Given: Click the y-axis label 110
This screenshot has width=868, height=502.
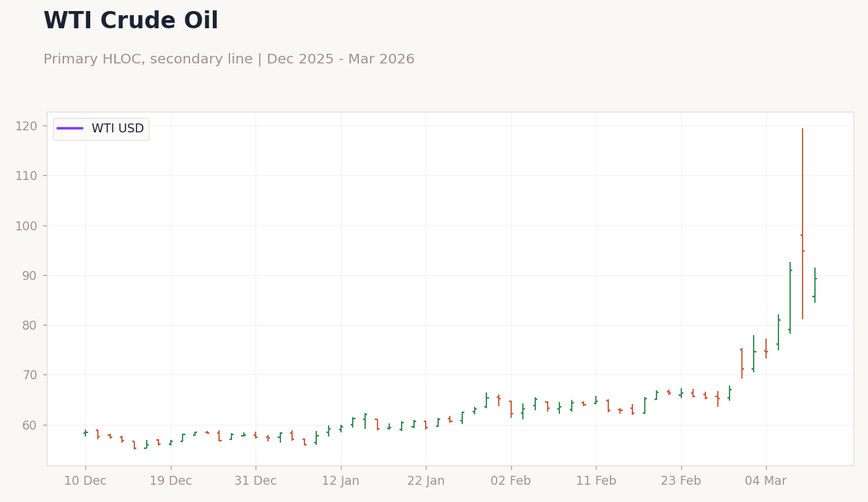Looking at the screenshot, I should [26, 176].
